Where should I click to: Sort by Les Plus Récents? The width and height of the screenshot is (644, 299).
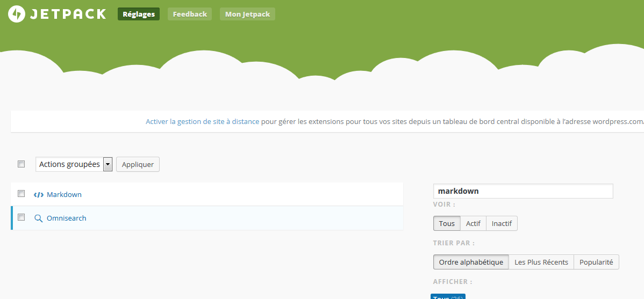[x=541, y=262]
